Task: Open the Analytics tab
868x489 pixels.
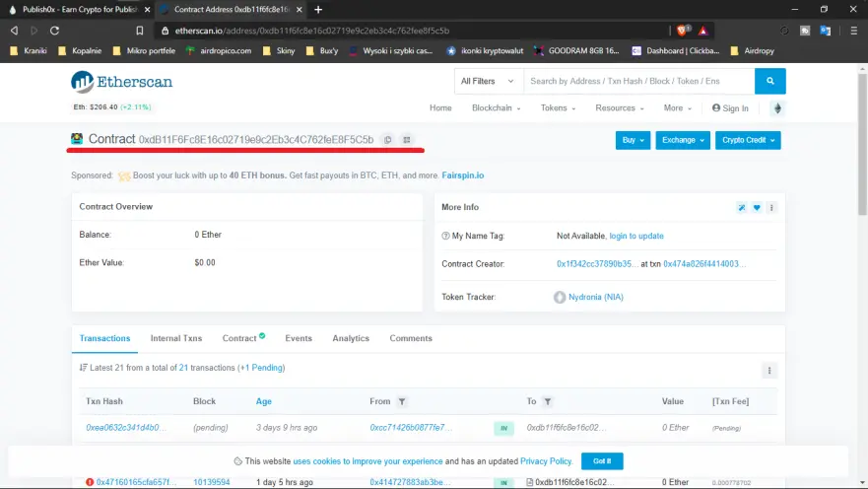Action: pos(351,338)
